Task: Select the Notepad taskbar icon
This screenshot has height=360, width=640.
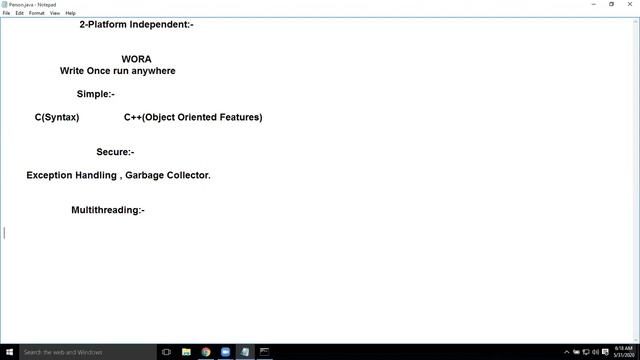Action: click(245, 352)
